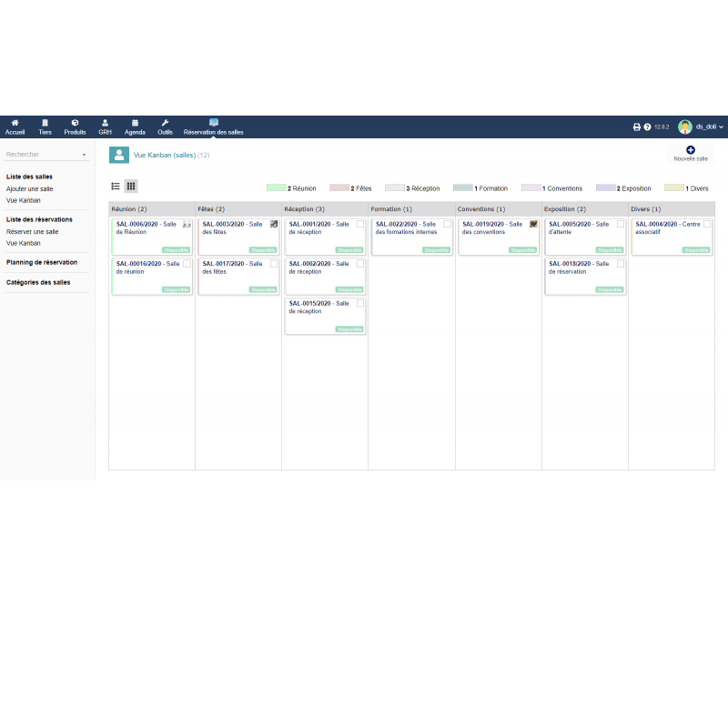Screen dimensions: 728x728
Task: Switch to list view icon
Action: click(x=116, y=187)
